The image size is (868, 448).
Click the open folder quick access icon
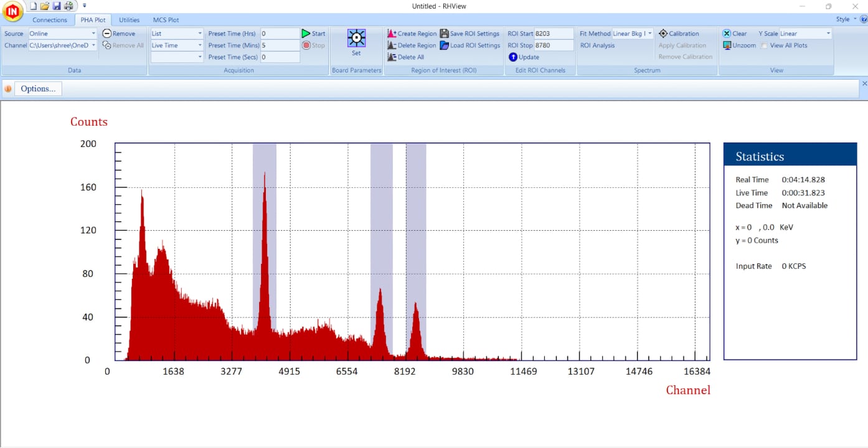point(45,6)
